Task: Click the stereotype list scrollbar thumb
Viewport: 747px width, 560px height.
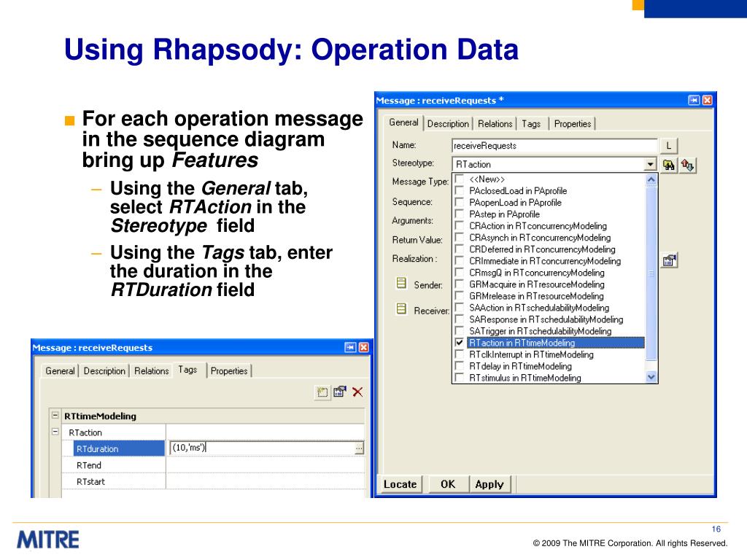Action: 651,273
